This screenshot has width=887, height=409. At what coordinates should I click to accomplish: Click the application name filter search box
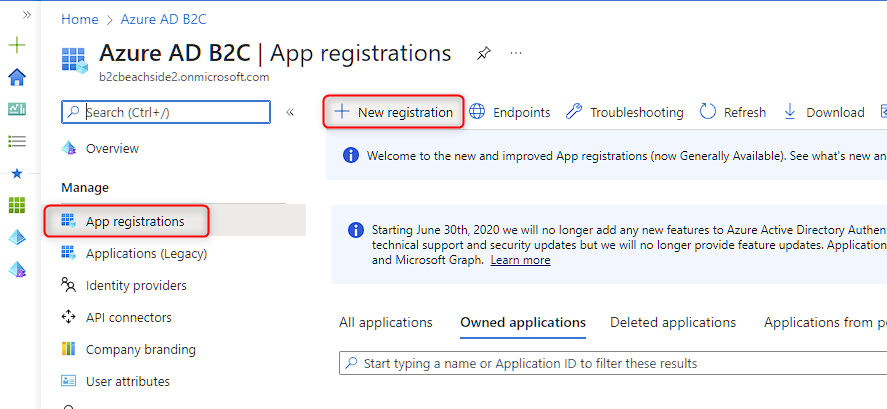[x=613, y=363]
